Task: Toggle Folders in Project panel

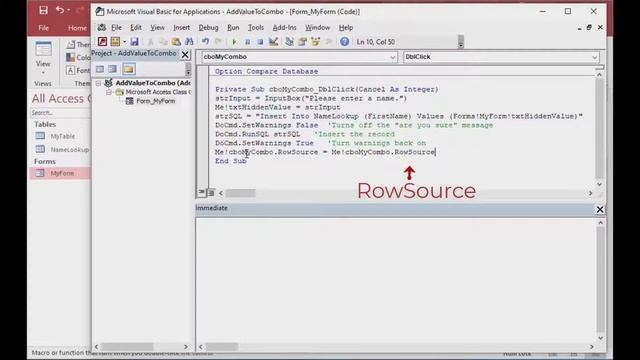Action: tap(129, 69)
